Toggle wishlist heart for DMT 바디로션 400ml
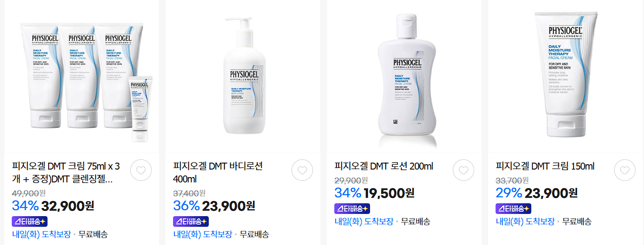The image size is (644, 245). pyautogui.click(x=302, y=170)
